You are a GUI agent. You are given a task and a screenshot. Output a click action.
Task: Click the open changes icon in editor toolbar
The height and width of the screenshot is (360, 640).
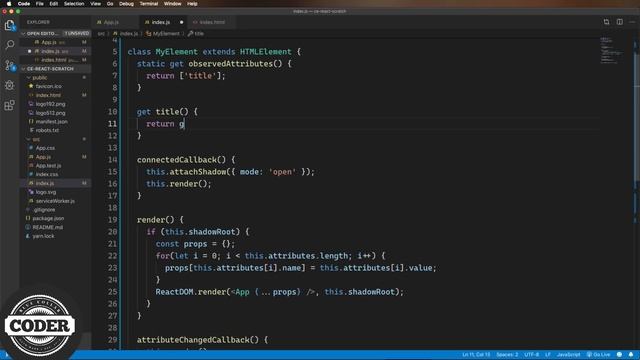pos(607,22)
